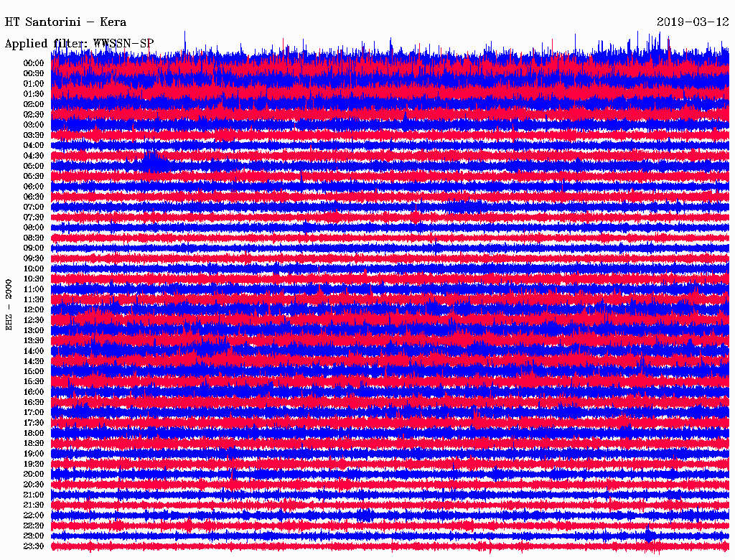Pick the 05:00 time label

[x=34, y=166]
